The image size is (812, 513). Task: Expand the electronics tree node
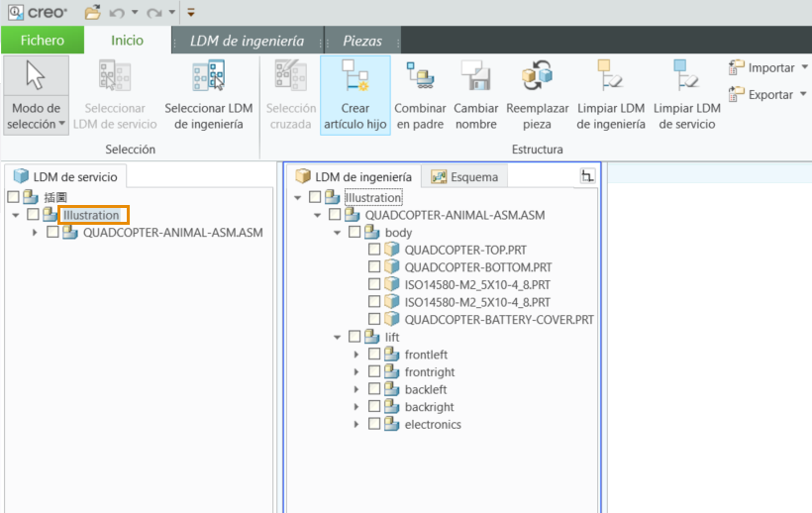click(x=356, y=424)
